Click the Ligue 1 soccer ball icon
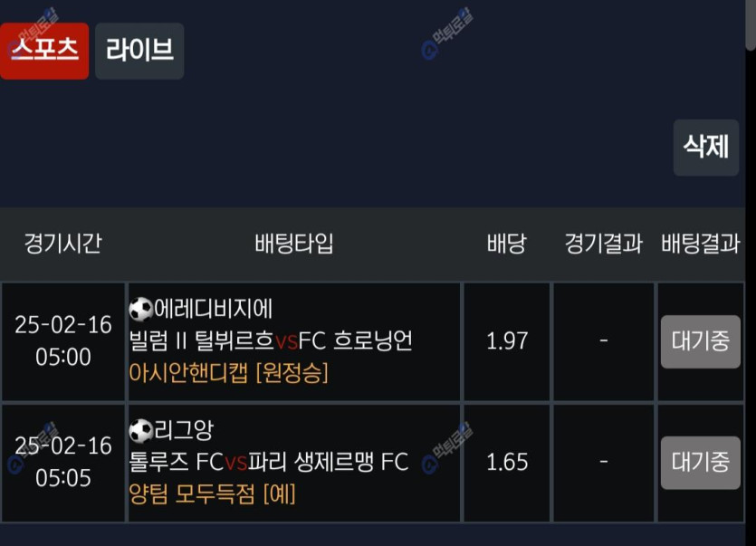 (x=141, y=430)
